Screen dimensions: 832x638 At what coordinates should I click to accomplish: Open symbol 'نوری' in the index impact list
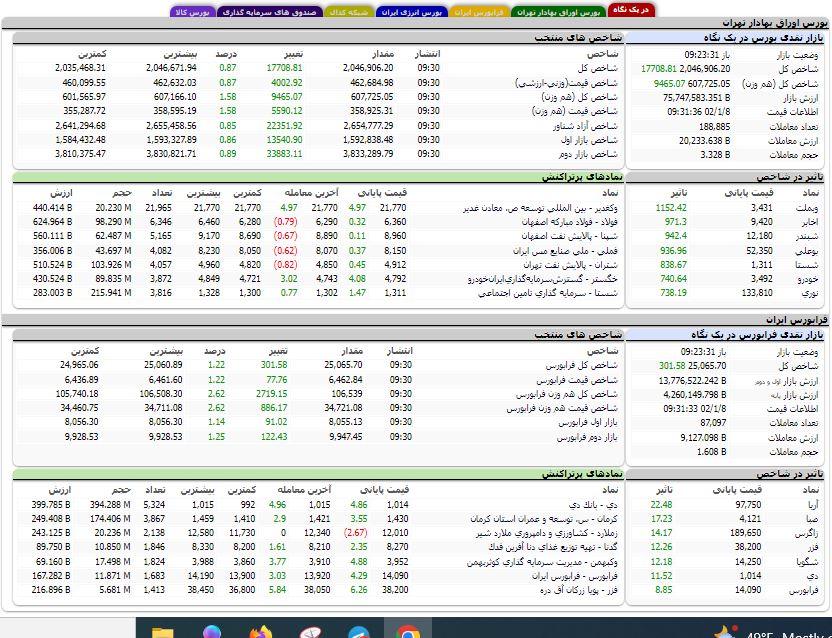[x=810, y=293]
